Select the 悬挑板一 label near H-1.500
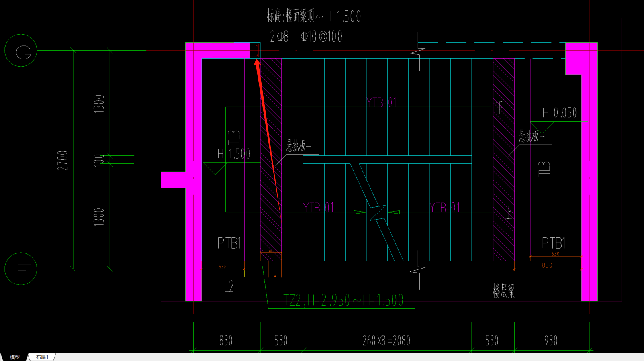Image resolution: width=644 pixels, height=361 pixels. (299, 146)
